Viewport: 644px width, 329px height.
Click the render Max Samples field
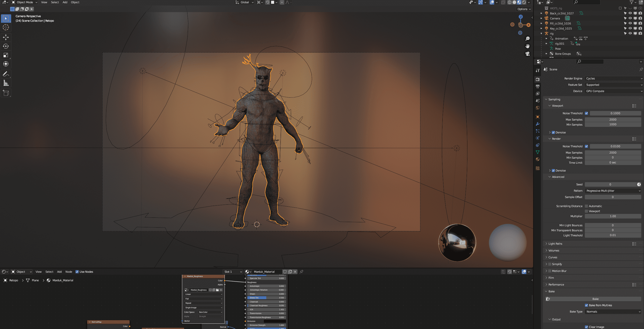click(x=613, y=153)
